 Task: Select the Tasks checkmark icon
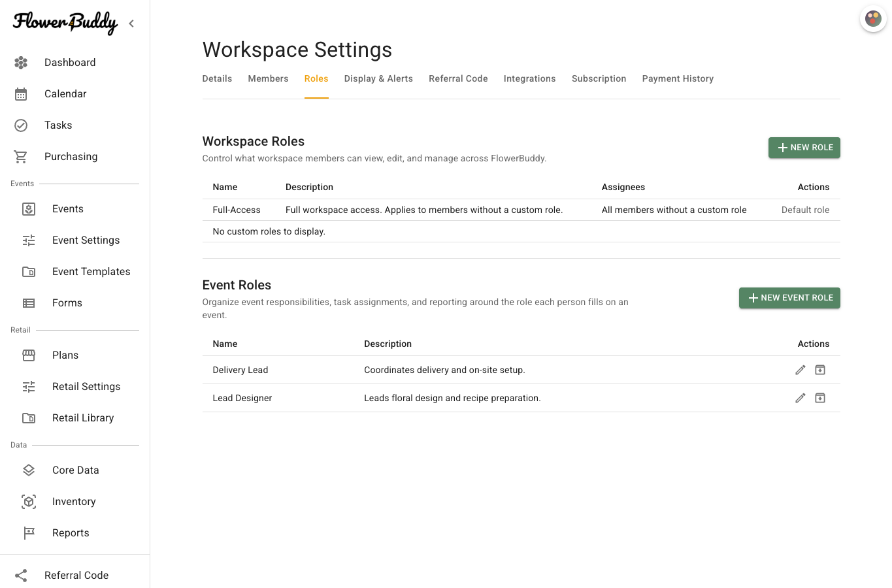(x=21, y=125)
